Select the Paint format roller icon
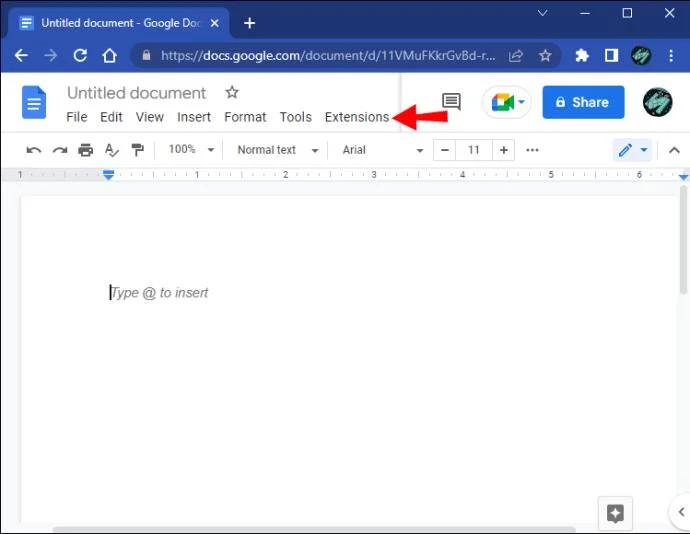Screen dimensions: 690x534 coord(138,150)
